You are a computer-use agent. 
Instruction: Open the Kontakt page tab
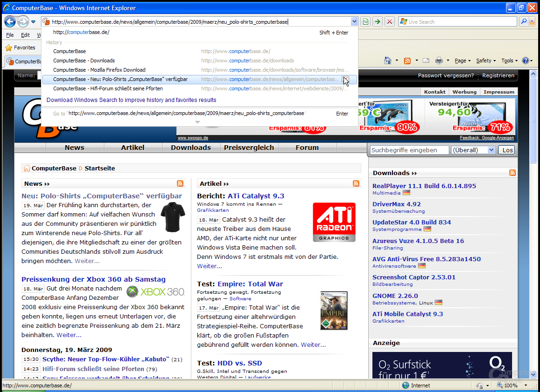coord(435,92)
